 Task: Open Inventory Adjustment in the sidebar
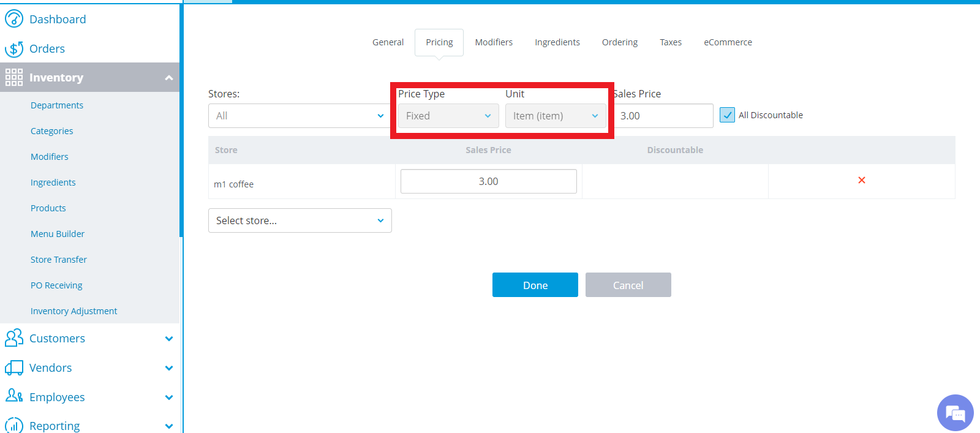click(74, 311)
